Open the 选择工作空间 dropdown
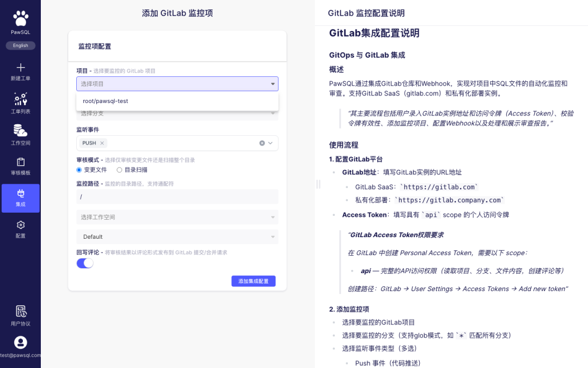 [x=177, y=217]
